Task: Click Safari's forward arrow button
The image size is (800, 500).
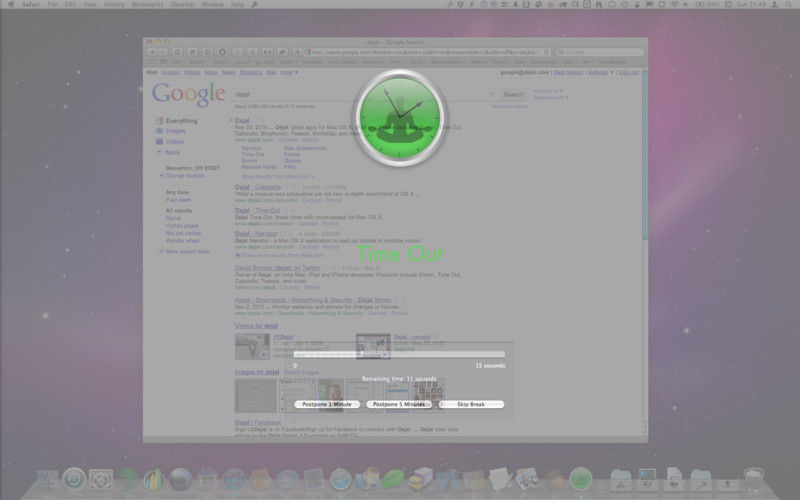Action: pyautogui.click(x=163, y=52)
